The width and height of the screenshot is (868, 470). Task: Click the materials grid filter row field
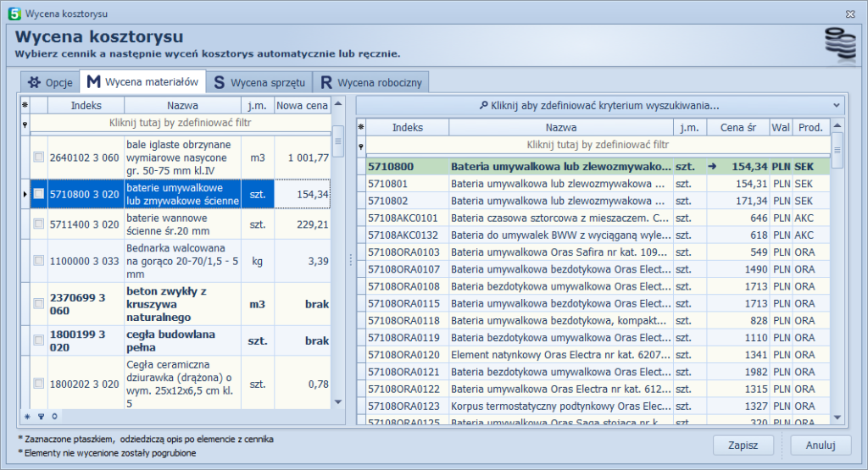180,123
